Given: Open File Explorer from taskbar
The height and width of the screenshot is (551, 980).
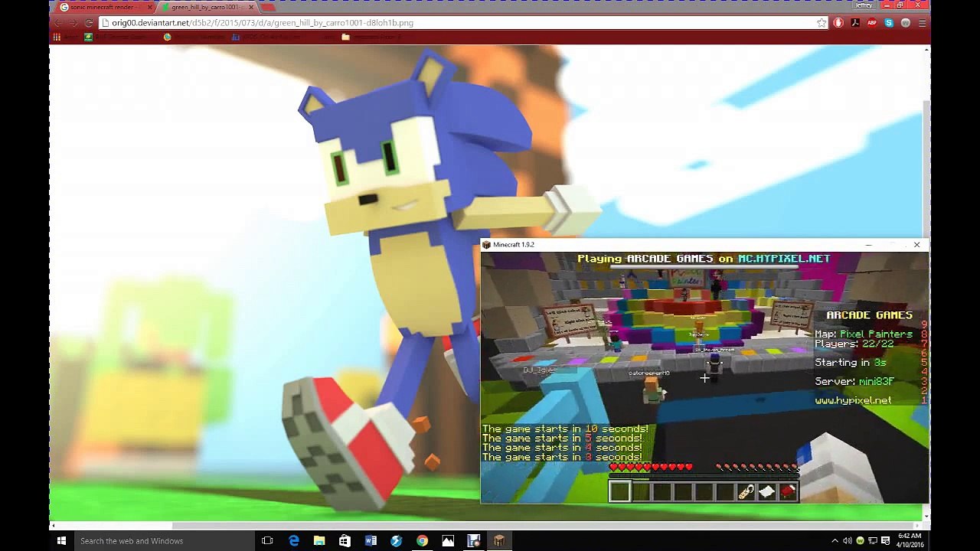Looking at the screenshot, I should tap(319, 541).
